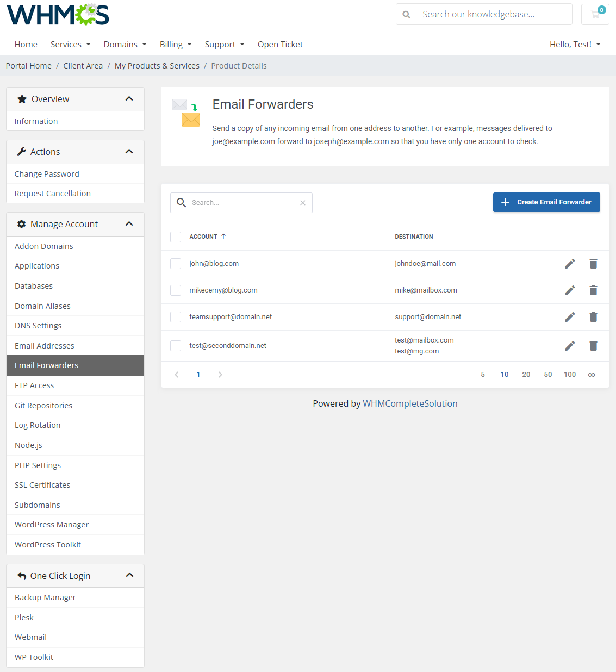
Task: Open the WHMCompleteSolution link
Action: (x=410, y=403)
